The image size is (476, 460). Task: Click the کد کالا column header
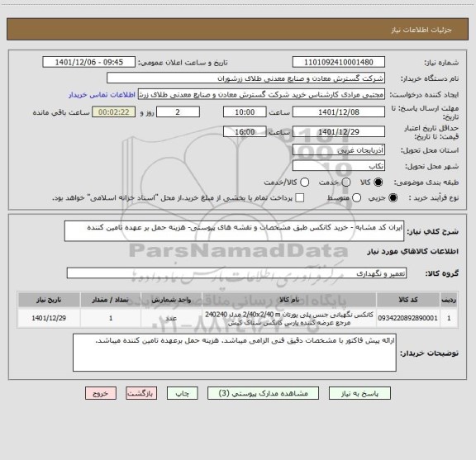point(408,300)
